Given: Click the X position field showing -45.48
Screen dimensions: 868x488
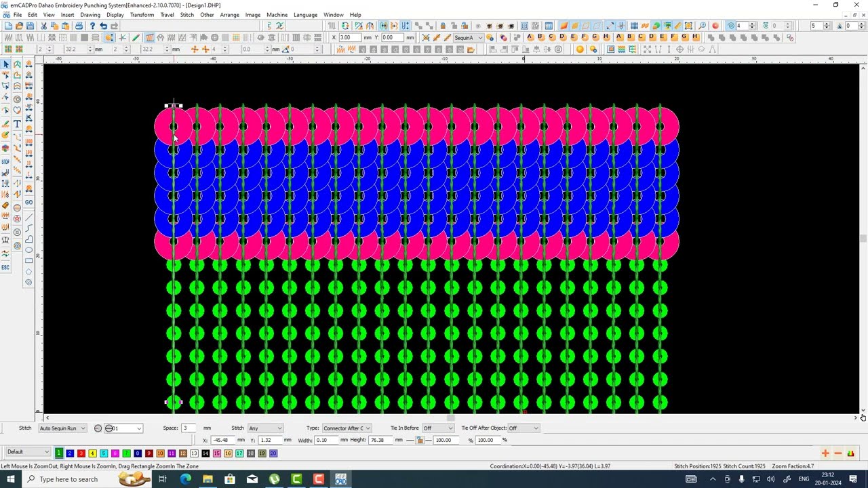Looking at the screenshot, I should 223,440.
